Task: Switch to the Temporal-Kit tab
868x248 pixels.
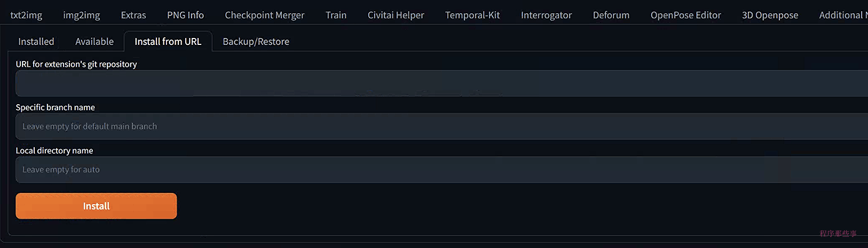Action: tap(472, 15)
